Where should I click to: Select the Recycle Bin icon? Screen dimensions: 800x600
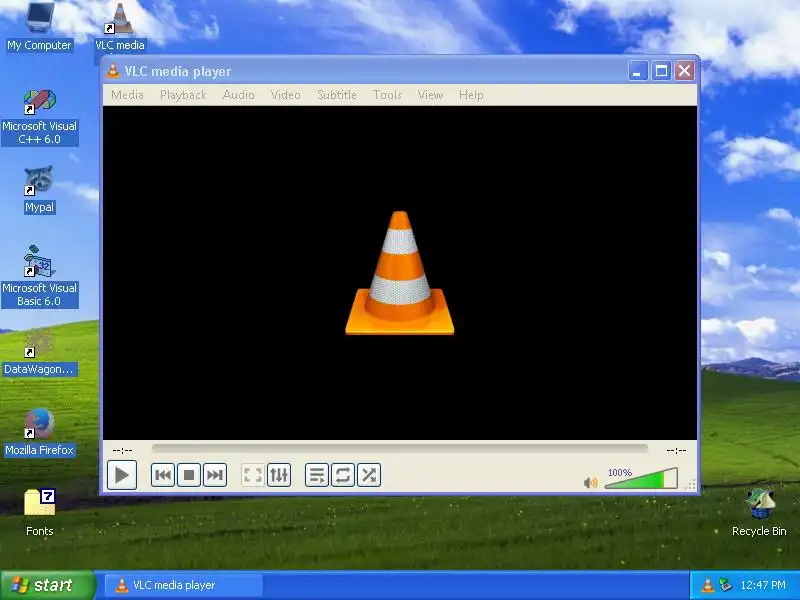(759, 512)
